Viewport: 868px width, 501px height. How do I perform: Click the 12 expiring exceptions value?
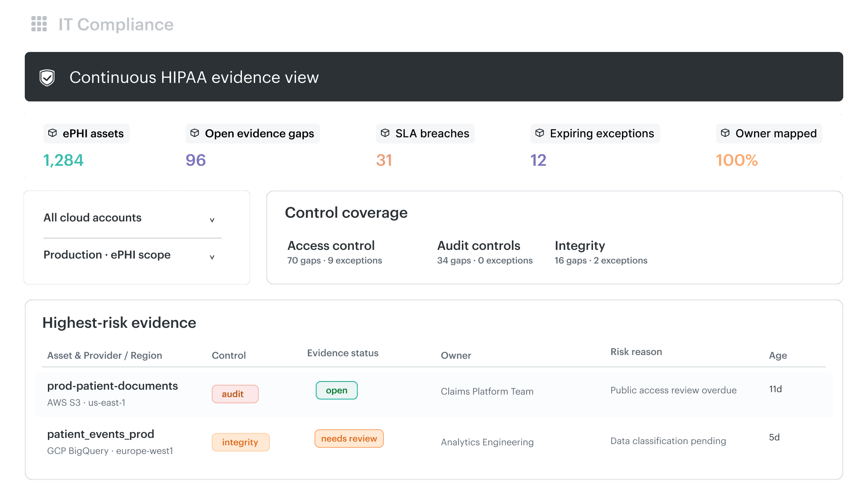[x=538, y=160]
